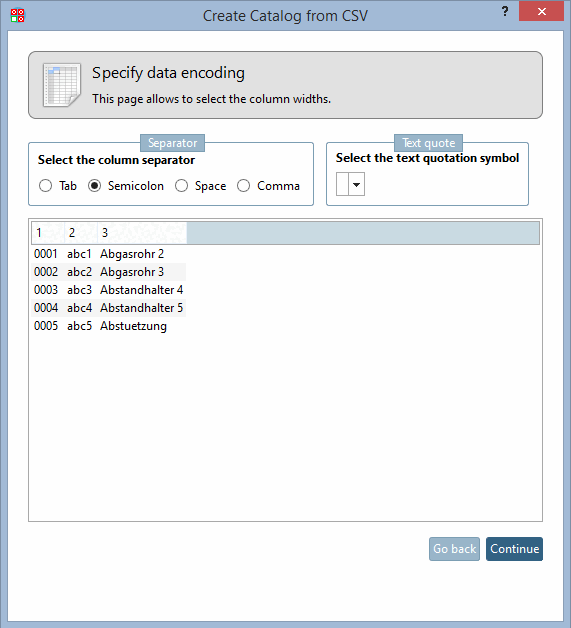Click column header 2 in preview table

coord(81,233)
